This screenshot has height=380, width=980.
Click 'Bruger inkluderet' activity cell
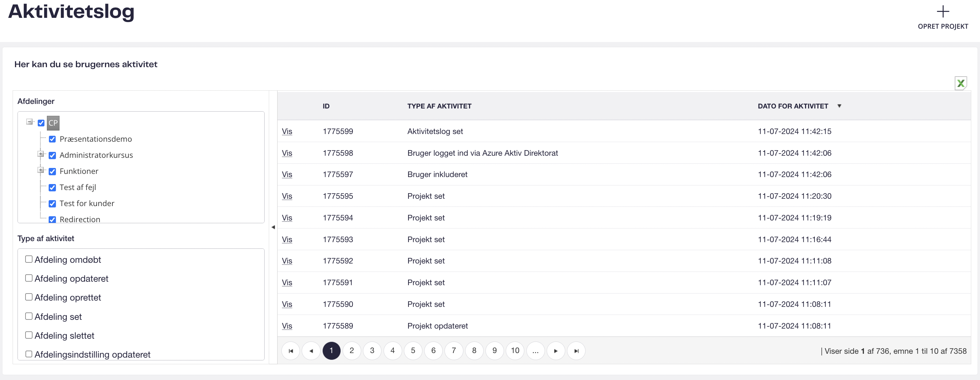pyautogui.click(x=437, y=175)
